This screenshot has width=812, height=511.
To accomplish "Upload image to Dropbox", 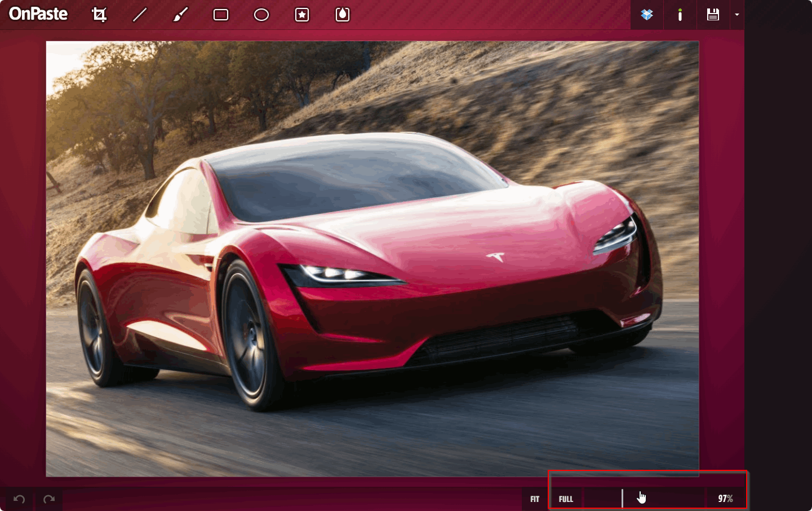I will [x=647, y=15].
